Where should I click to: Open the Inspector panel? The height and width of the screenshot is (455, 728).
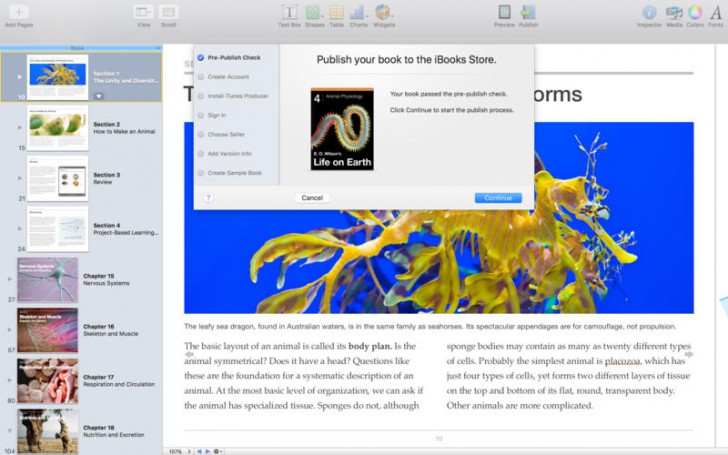[649, 13]
